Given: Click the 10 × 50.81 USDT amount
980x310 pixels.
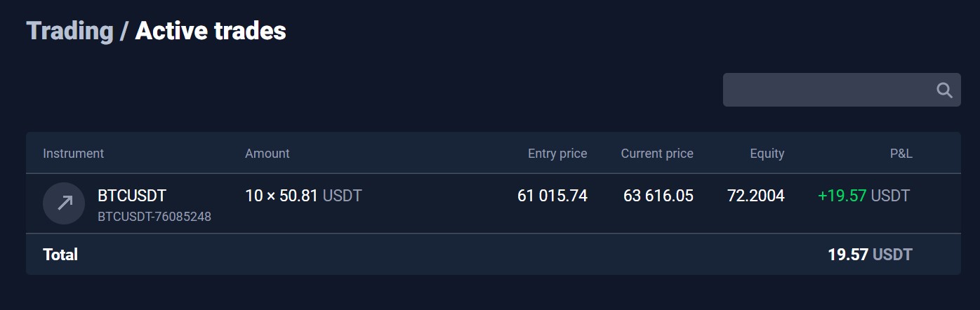Looking at the screenshot, I should coord(303,196).
